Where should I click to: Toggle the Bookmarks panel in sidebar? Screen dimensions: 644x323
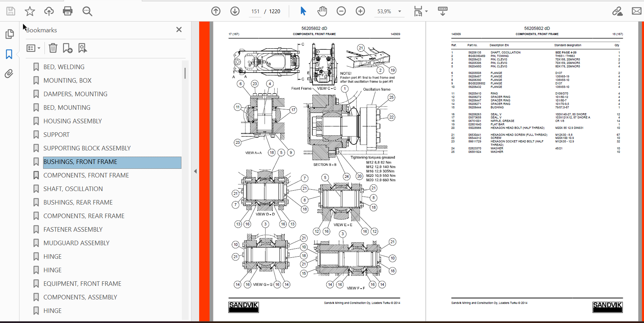9,54
